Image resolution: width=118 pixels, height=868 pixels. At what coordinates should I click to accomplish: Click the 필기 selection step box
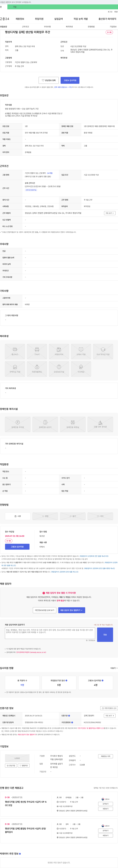(x=73, y=516)
